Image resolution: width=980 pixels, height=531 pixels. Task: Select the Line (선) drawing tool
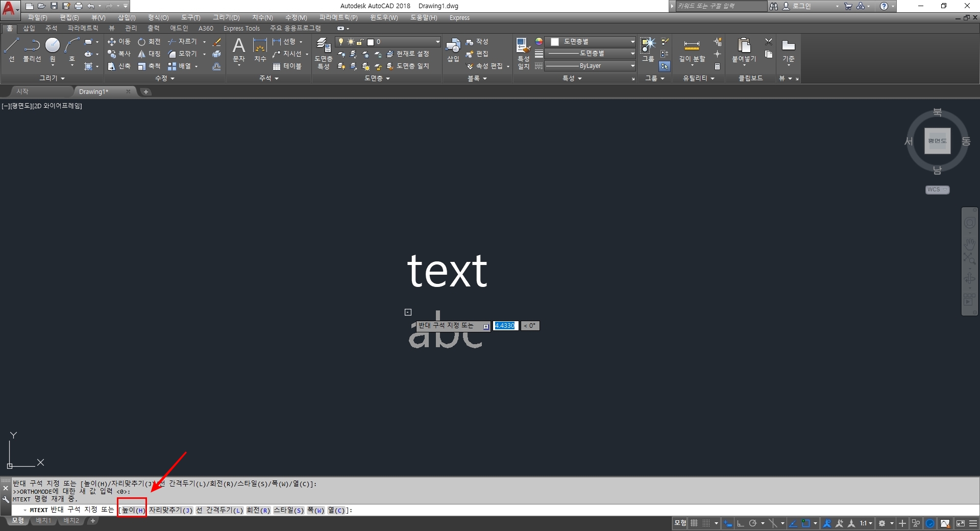click(11, 50)
